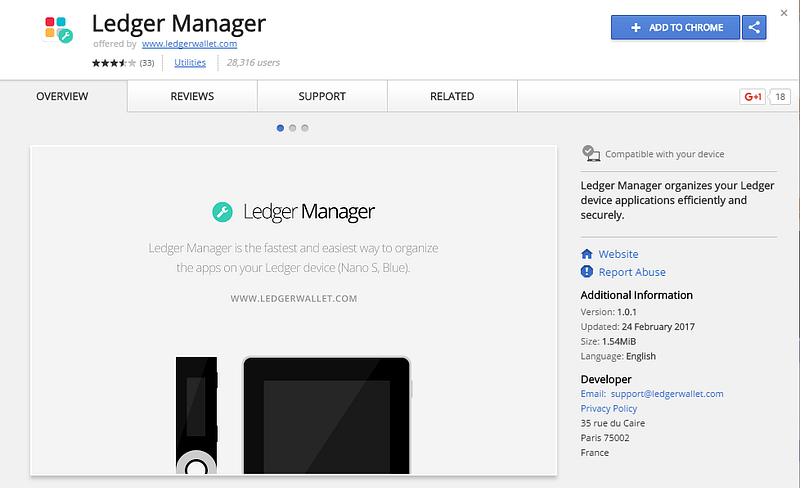Click the Ledger Manager app icon
The height and width of the screenshot is (488, 800).
(59, 30)
